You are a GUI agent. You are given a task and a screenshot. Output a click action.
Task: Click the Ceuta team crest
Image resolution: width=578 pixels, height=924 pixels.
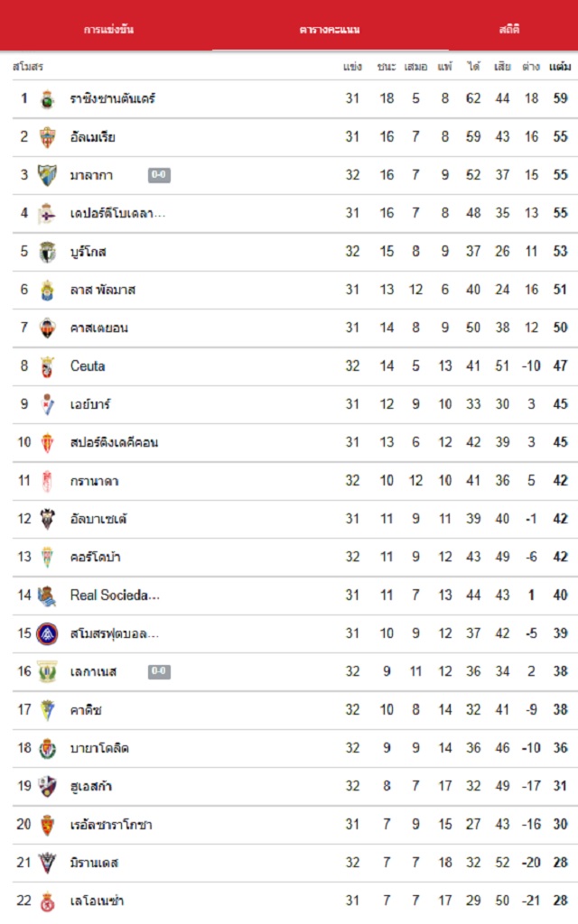tap(48, 366)
